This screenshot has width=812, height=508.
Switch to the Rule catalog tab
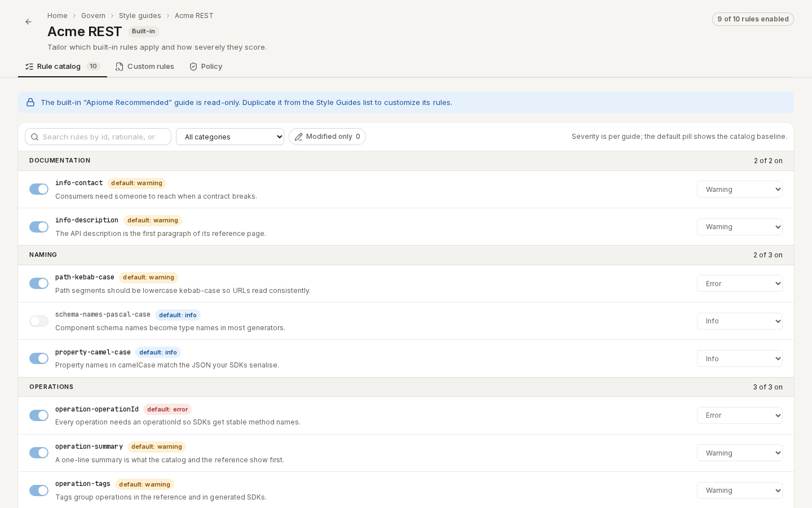coord(63,67)
